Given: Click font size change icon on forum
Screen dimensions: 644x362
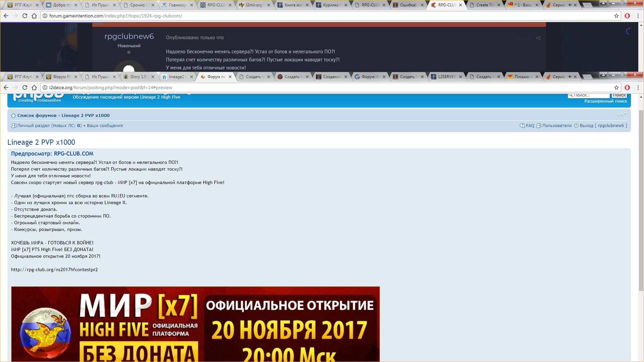Looking at the screenshot, I should point(622,114).
